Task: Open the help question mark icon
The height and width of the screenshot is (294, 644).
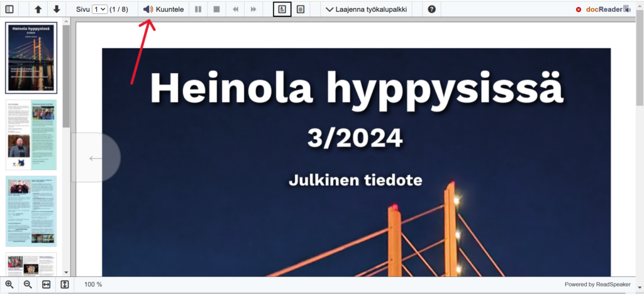Action: point(431,9)
